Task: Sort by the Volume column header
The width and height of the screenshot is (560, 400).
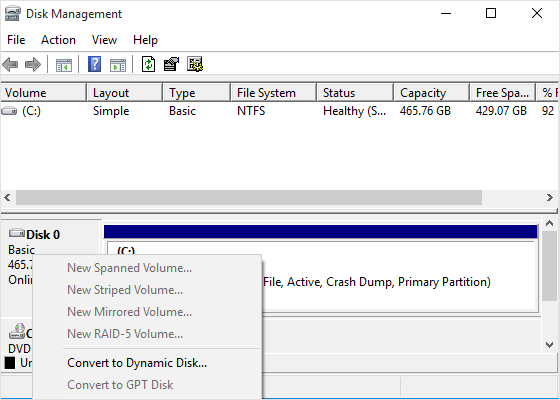Action: [x=44, y=93]
